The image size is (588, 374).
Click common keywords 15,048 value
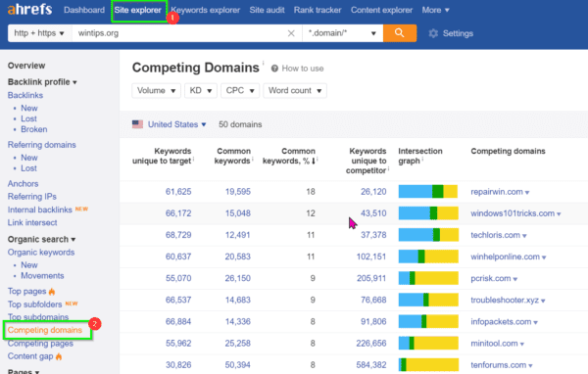(238, 213)
